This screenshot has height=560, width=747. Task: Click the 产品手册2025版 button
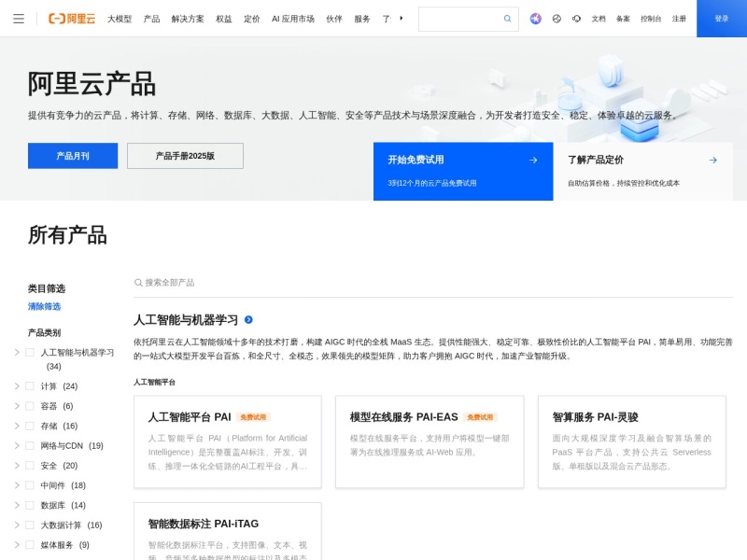[185, 156]
